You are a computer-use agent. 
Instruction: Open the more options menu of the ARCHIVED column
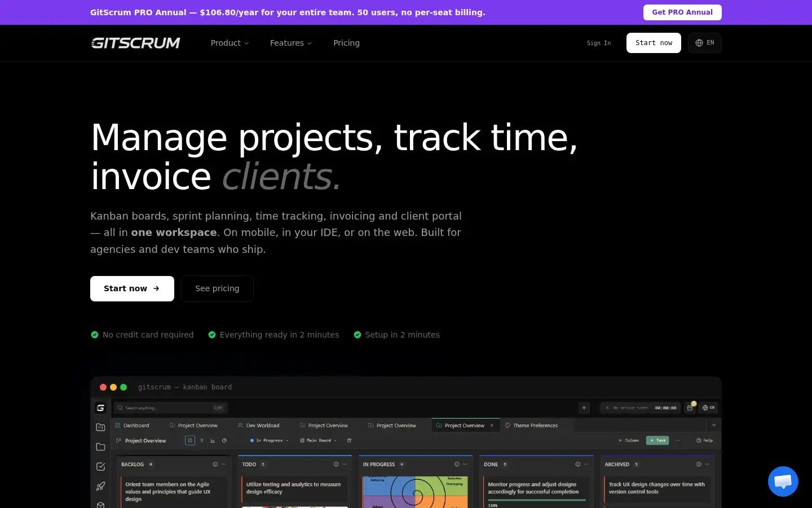pyautogui.click(x=707, y=465)
